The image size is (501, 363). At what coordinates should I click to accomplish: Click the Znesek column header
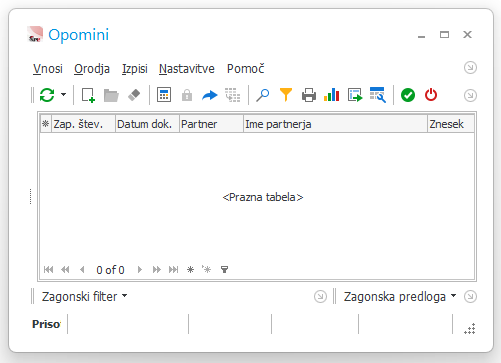451,124
